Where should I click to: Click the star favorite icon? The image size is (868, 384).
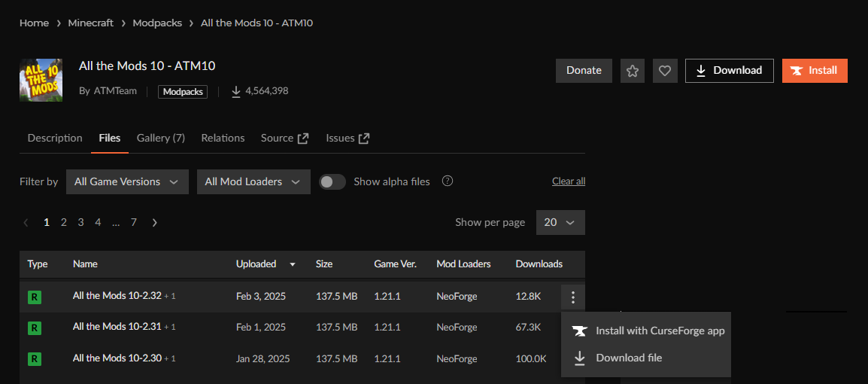coord(632,71)
